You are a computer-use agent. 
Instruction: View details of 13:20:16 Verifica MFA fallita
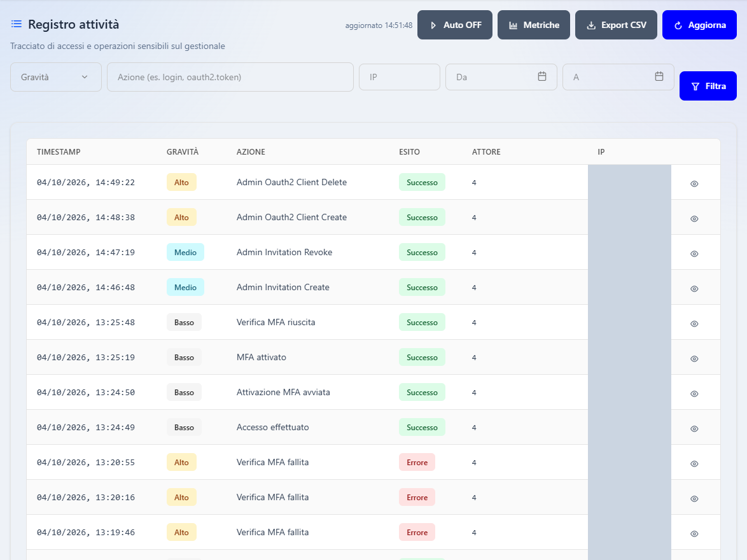[x=694, y=499]
